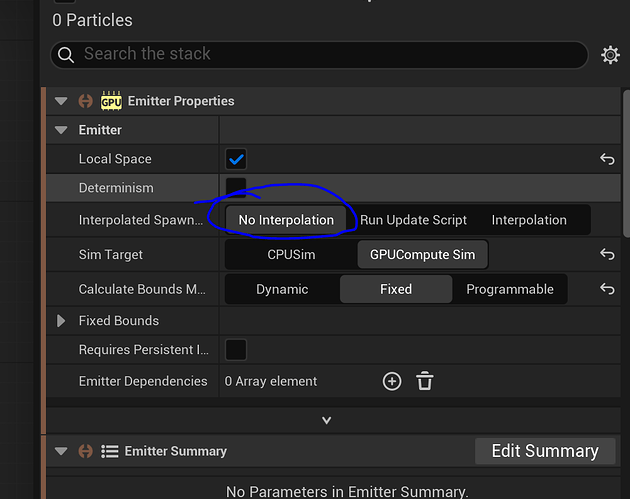Expand the Fixed Bounds property
The width and height of the screenshot is (630, 499).
(61, 321)
